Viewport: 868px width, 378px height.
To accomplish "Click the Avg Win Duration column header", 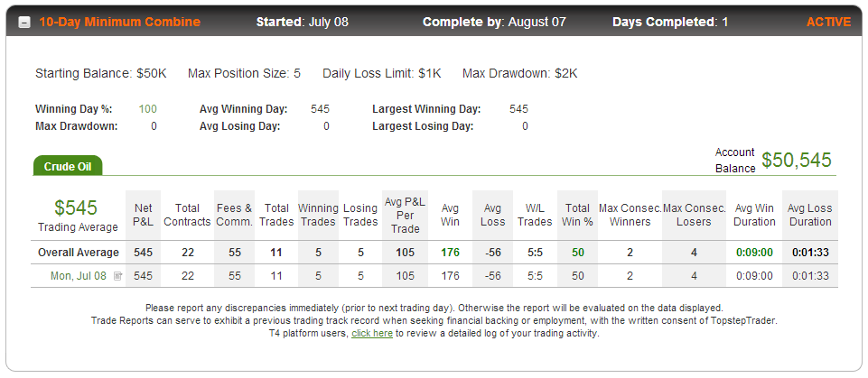I will [x=754, y=215].
